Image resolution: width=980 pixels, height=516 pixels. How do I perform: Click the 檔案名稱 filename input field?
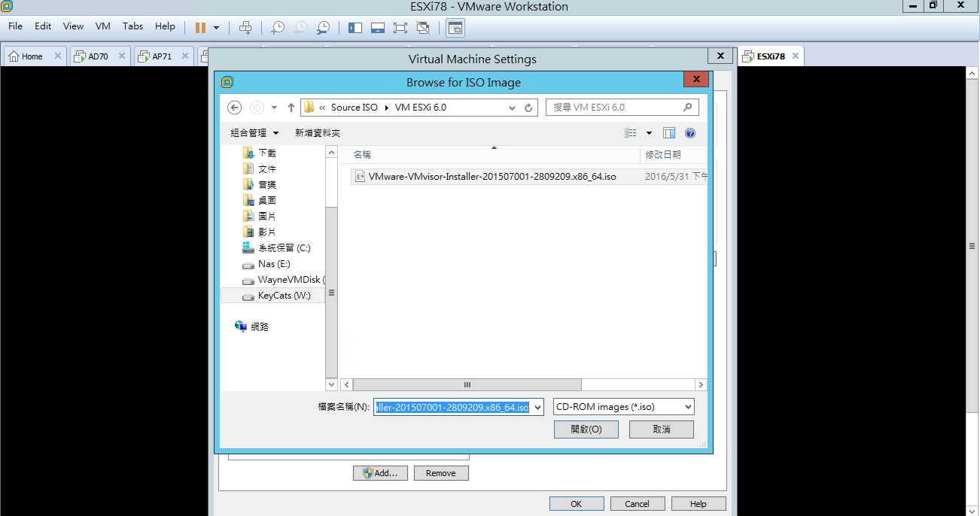click(x=453, y=407)
